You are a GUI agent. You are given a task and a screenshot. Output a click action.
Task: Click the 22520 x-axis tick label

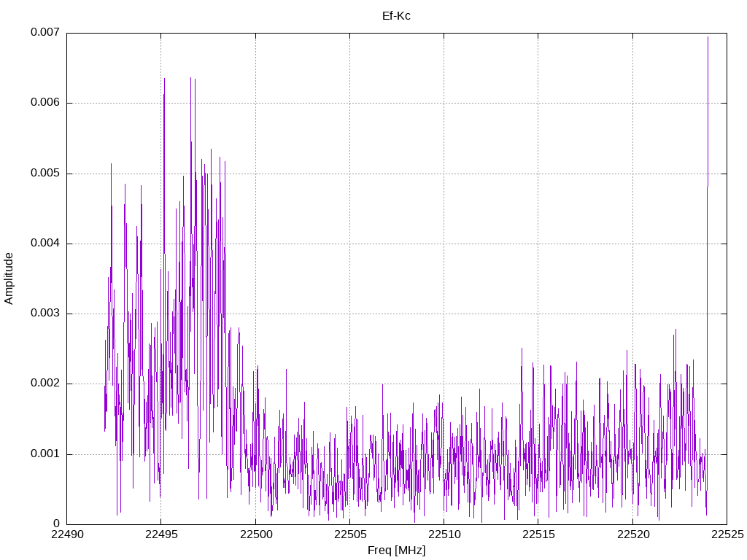(632, 534)
